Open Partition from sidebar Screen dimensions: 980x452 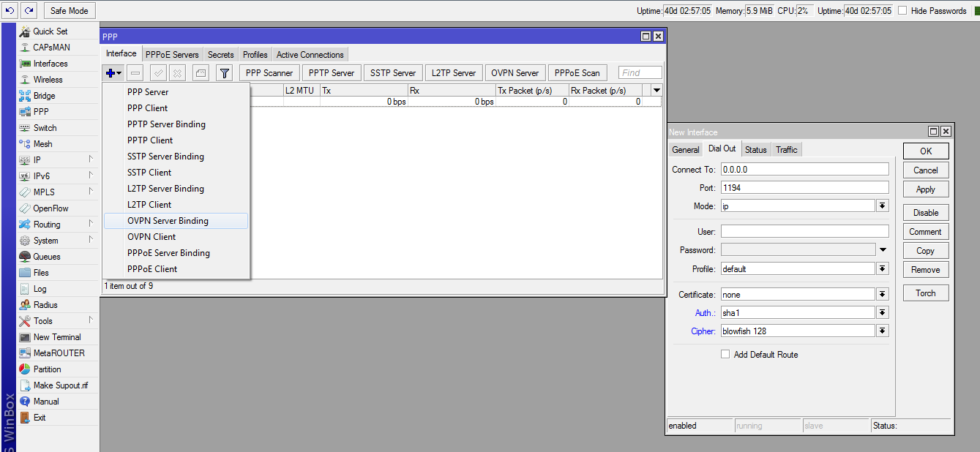(47, 369)
